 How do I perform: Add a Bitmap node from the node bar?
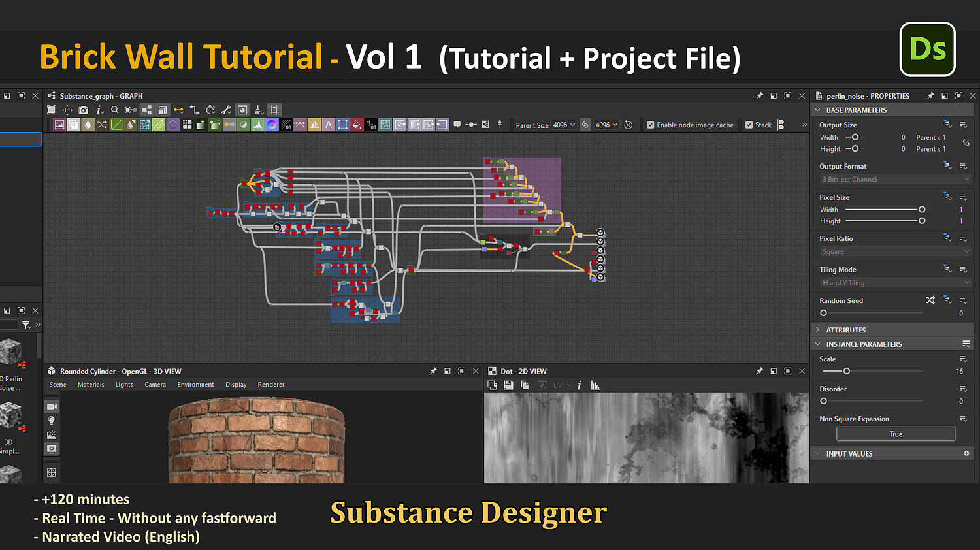click(59, 125)
